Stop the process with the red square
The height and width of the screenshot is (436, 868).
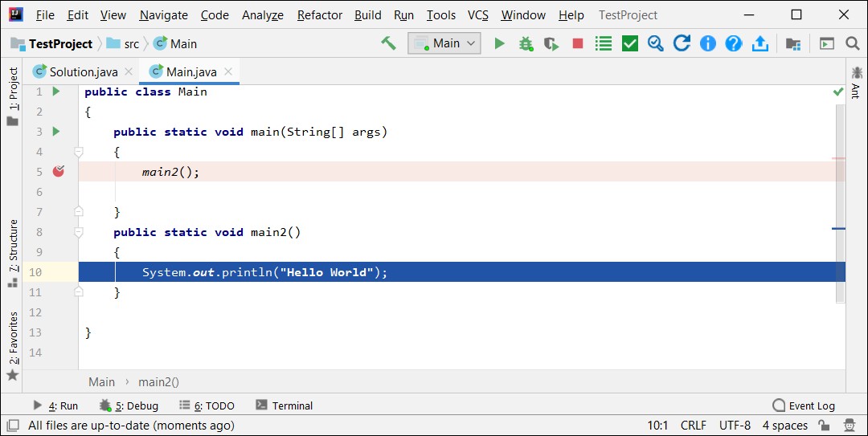(x=578, y=43)
